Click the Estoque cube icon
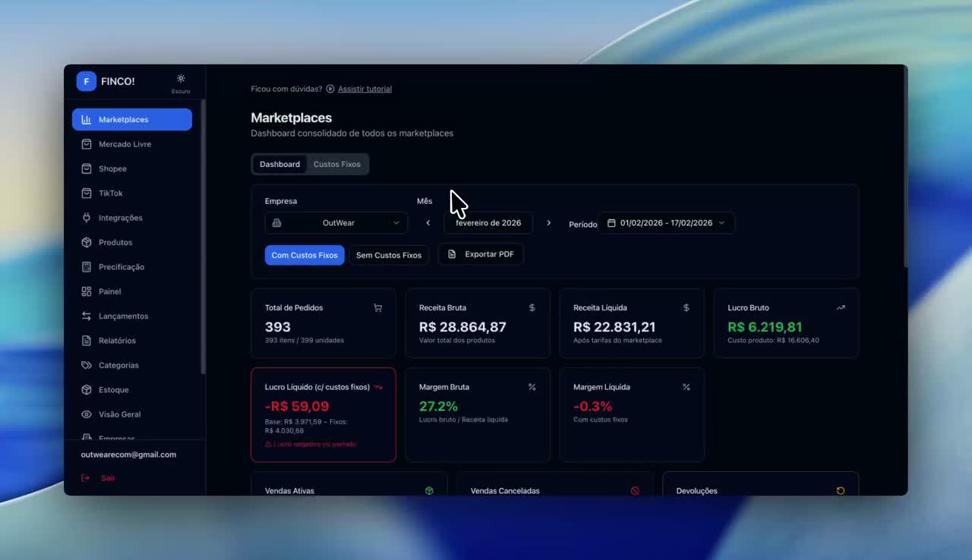The width and height of the screenshot is (972, 560). (x=87, y=389)
